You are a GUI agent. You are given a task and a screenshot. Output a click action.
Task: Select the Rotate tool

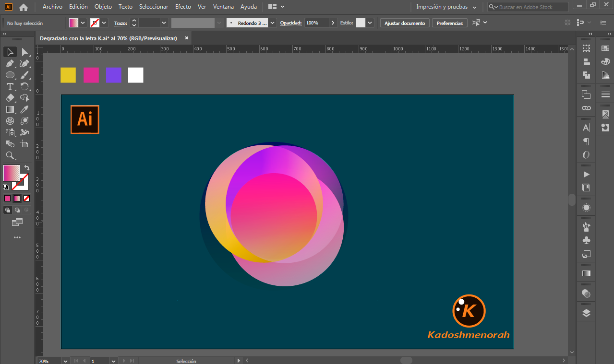tap(24, 86)
